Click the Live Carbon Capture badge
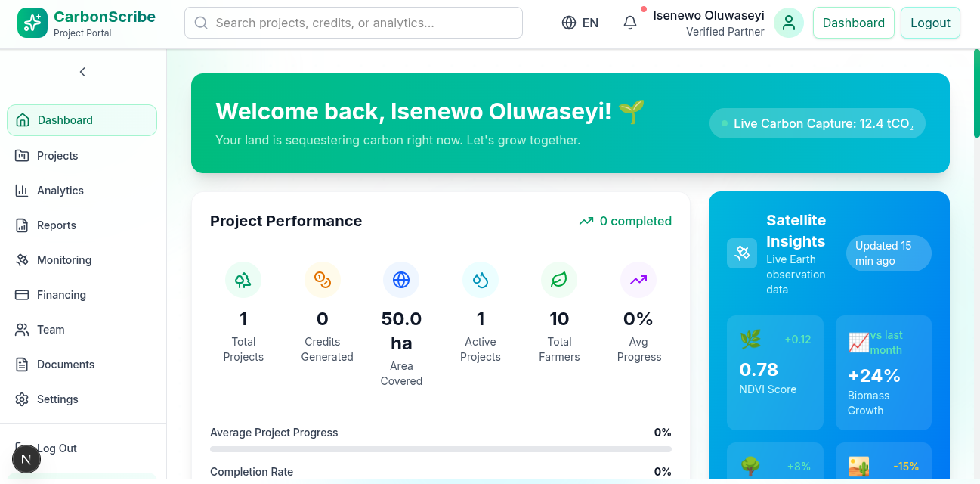Image resolution: width=980 pixels, height=484 pixels. point(818,123)
